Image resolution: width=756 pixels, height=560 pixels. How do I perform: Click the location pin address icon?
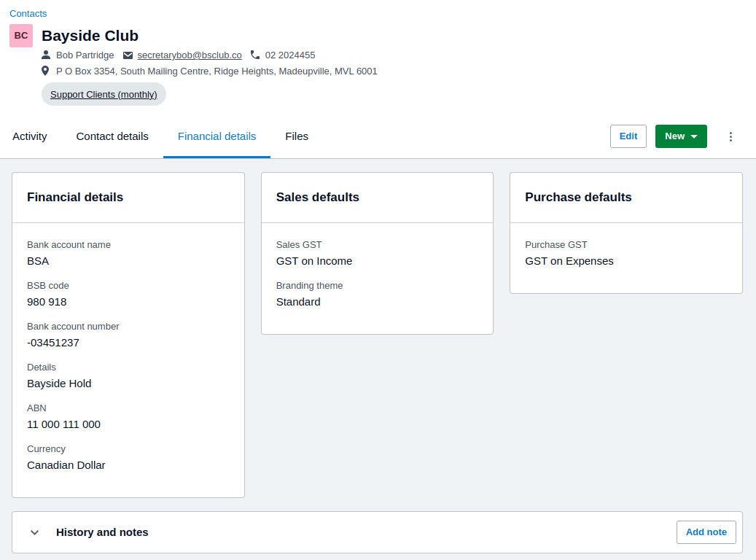point(45,71)
